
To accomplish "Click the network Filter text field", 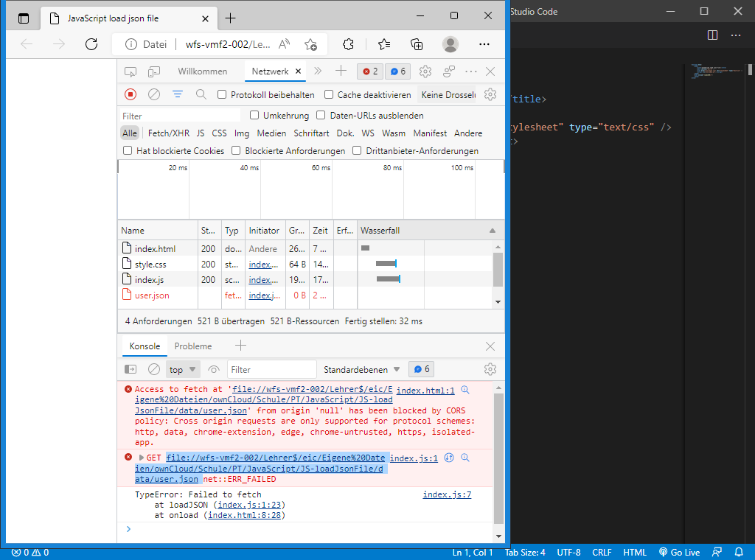I will click(x=180, y=116).
